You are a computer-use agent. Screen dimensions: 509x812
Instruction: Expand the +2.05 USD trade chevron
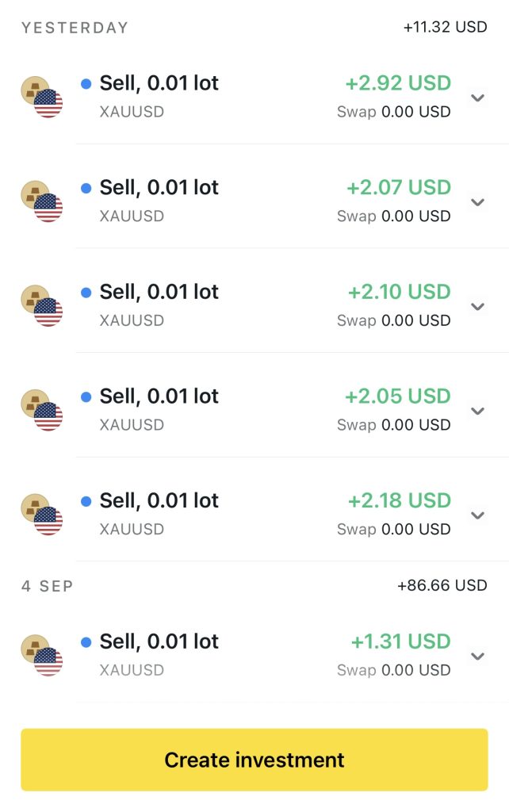click(477, 411)
